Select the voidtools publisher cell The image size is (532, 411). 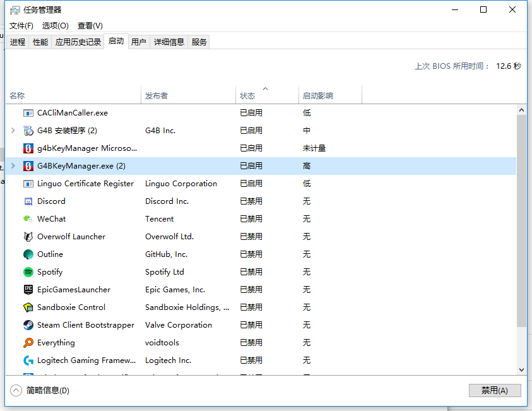click(162, 342)
